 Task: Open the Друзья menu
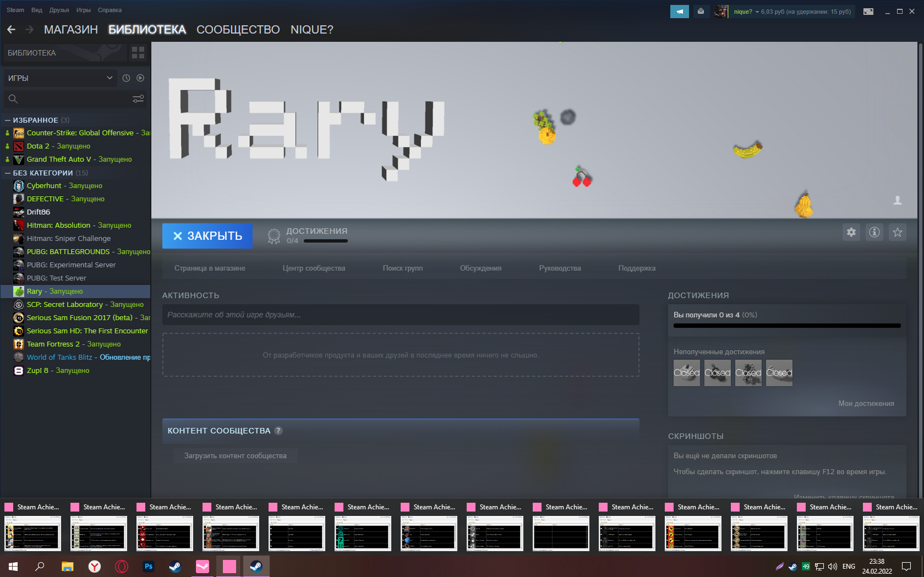pyautogui.click(x=59, y=10)
